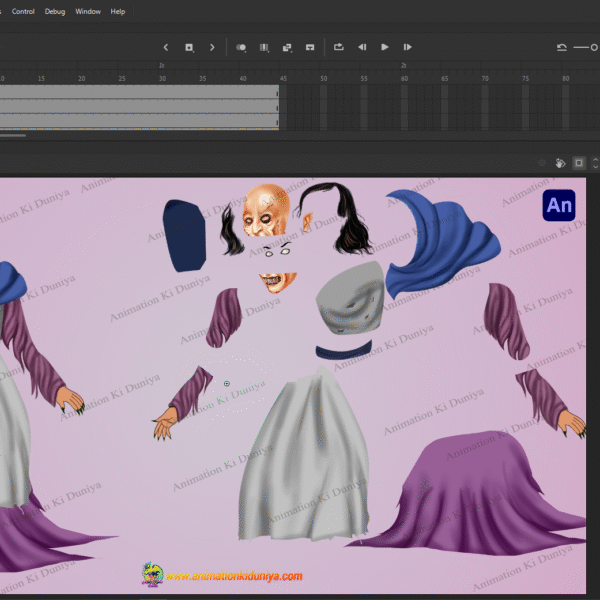Go to previous keyframe in timeline
600x600 pixels.
point(166,47)
